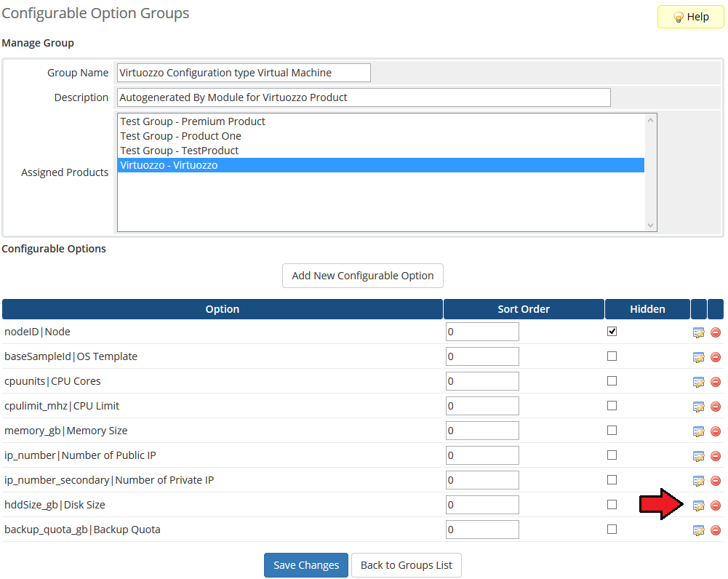Click the Sort Order column header
Screen dimensions: 728x579
[524, 309]
